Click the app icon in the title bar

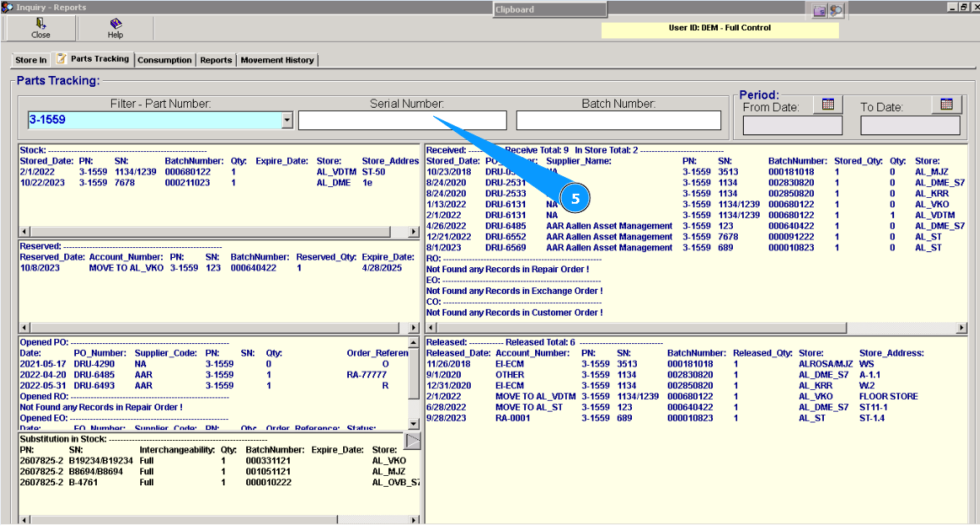pos(8,8)
